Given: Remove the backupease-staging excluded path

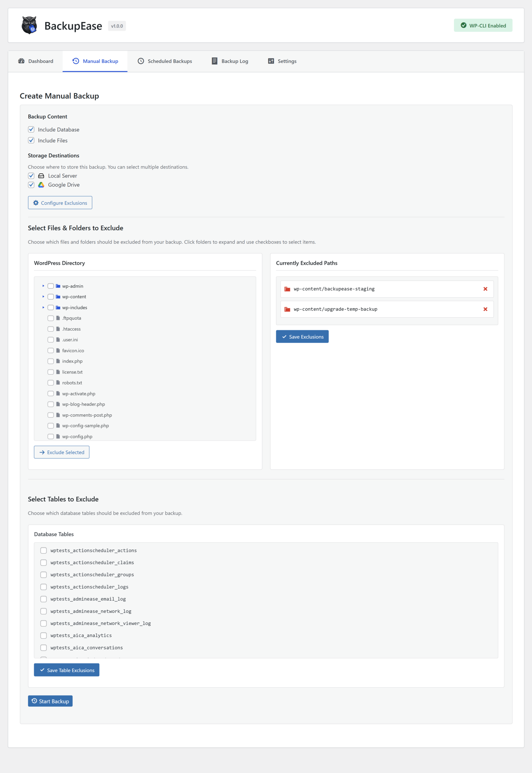Looking at the screenshot, I should tap(485, 289).
